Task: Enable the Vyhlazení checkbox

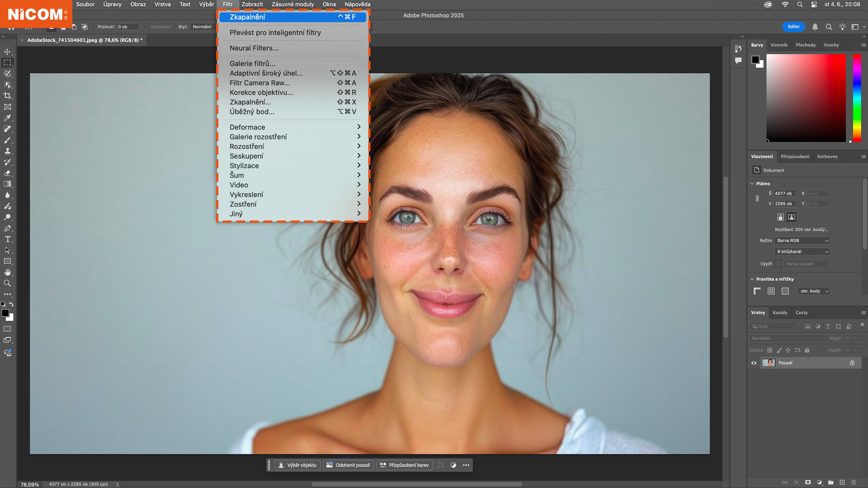Action: point(145,27)
